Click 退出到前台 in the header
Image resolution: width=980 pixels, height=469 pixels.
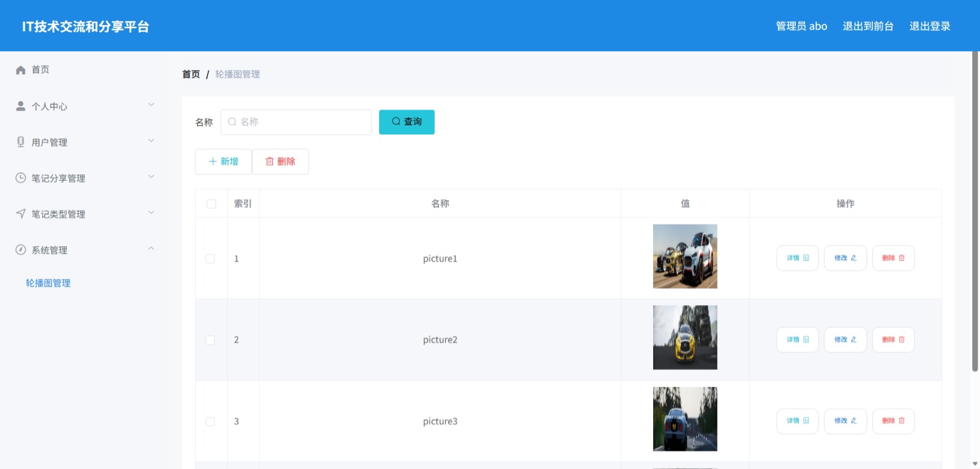point(868,26)
